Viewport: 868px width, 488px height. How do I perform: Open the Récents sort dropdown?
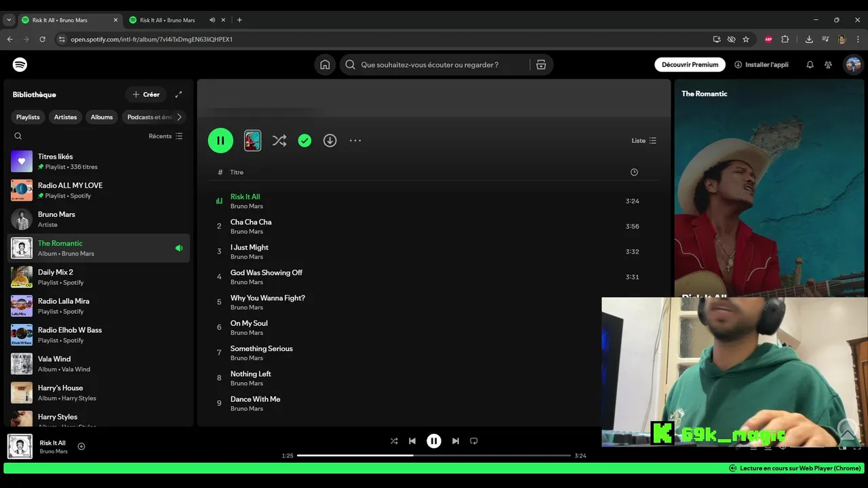[x=165, y=136]
